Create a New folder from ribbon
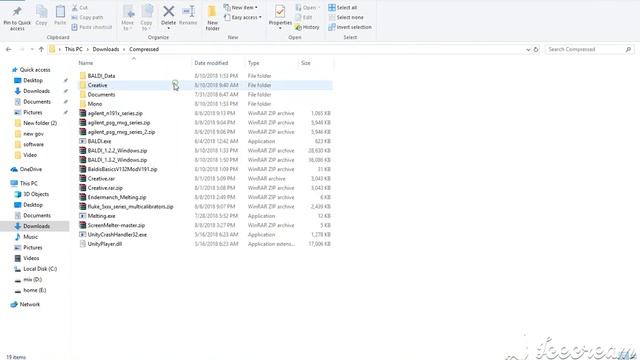 212,18
